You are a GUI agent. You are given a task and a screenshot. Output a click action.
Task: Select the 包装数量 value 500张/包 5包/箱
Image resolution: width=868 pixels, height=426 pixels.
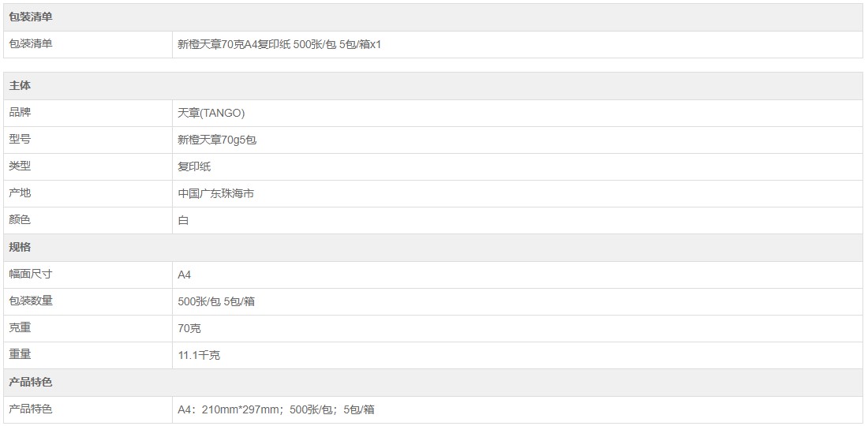pyautogui.click(x=216, y=301)
